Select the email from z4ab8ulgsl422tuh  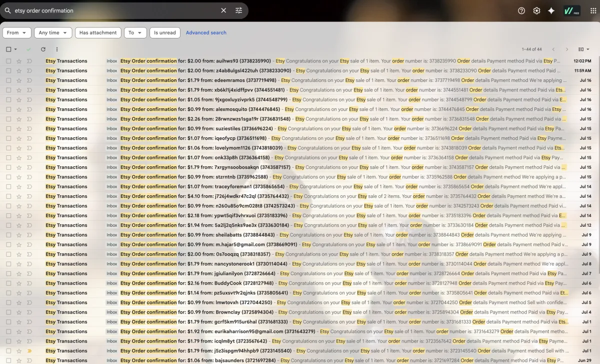8,71
